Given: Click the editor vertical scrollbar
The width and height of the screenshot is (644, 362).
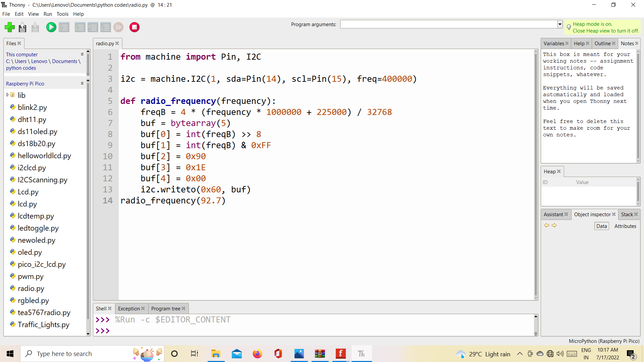Looking at the screenshot, I should pos(536,174).
